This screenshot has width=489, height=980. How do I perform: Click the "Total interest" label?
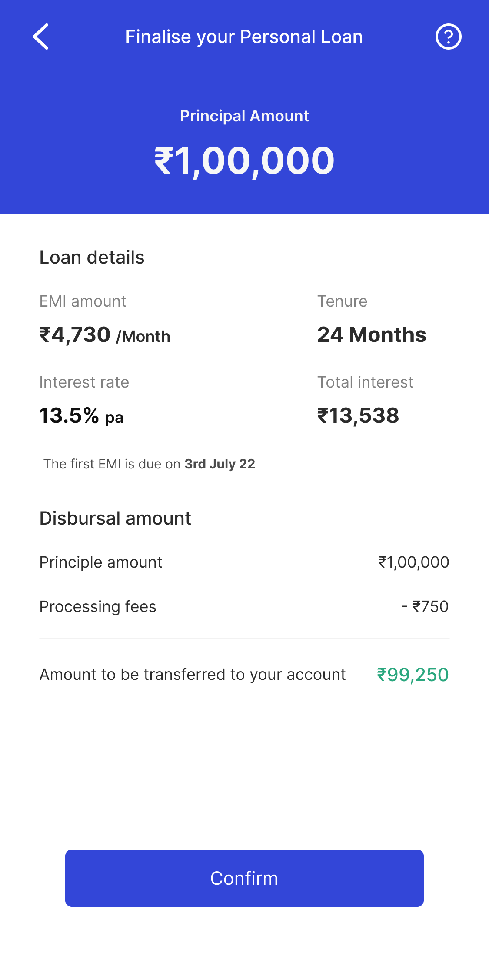coord(365,382)
